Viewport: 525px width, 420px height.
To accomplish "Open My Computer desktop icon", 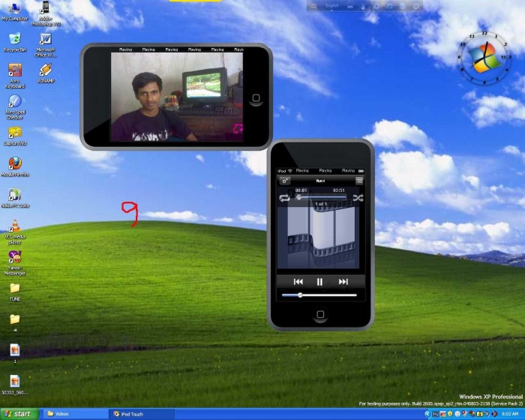I will click(15, 12).
